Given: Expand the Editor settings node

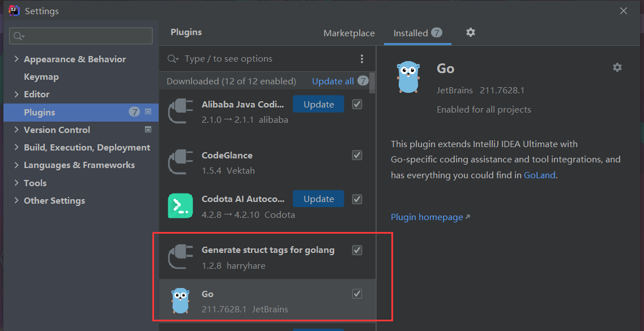Looking at the screenshot, I should tap(16, 94).
